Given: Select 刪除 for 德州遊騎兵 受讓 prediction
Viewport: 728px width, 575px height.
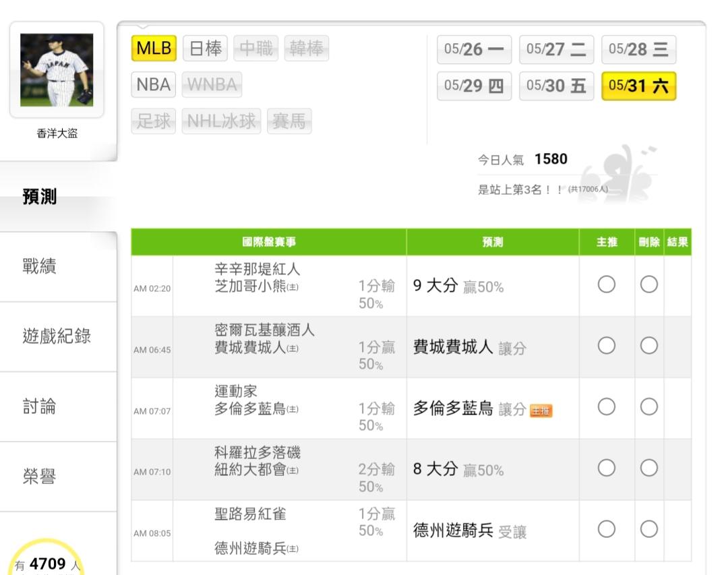Looking at the screenshot, I should coord(648,529).
